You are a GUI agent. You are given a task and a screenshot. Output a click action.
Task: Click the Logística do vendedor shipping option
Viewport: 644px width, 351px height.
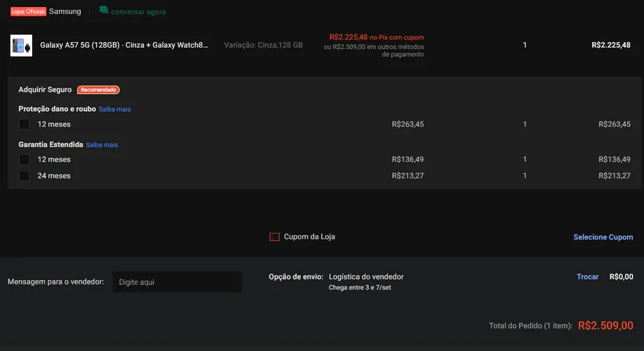point(366,277)
